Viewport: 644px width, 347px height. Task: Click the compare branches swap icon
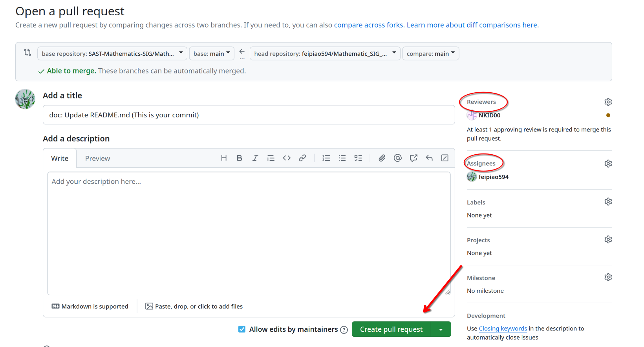(27, 52)
